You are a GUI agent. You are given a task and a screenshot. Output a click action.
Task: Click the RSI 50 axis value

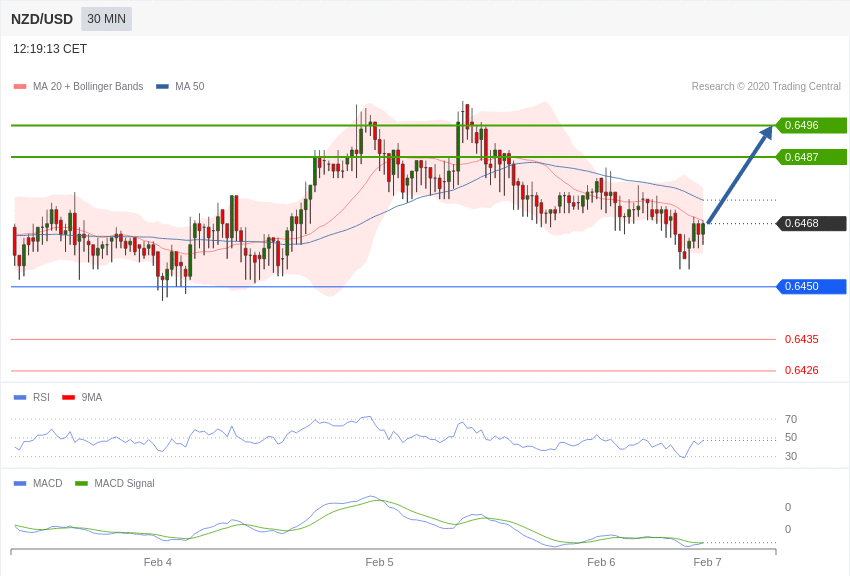coord(791,437)
